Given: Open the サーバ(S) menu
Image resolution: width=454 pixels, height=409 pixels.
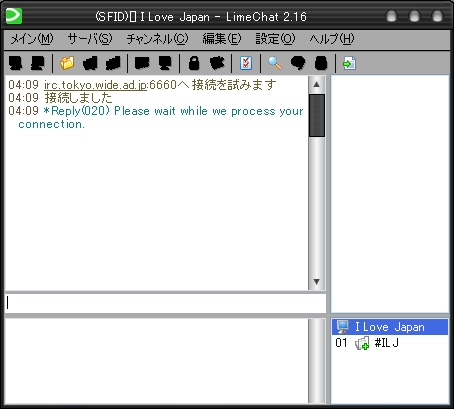Looking at the screenshot, I should point(90,39).
